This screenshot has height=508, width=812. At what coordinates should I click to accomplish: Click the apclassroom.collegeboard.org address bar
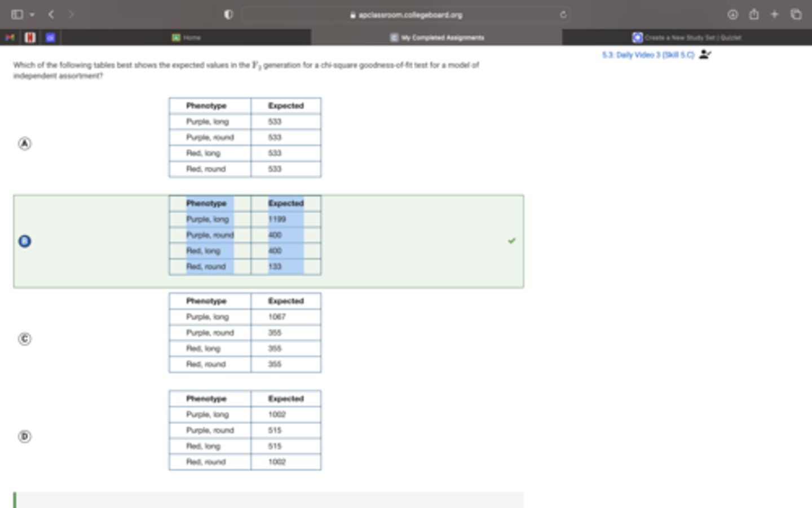click(x=406, y=15)
